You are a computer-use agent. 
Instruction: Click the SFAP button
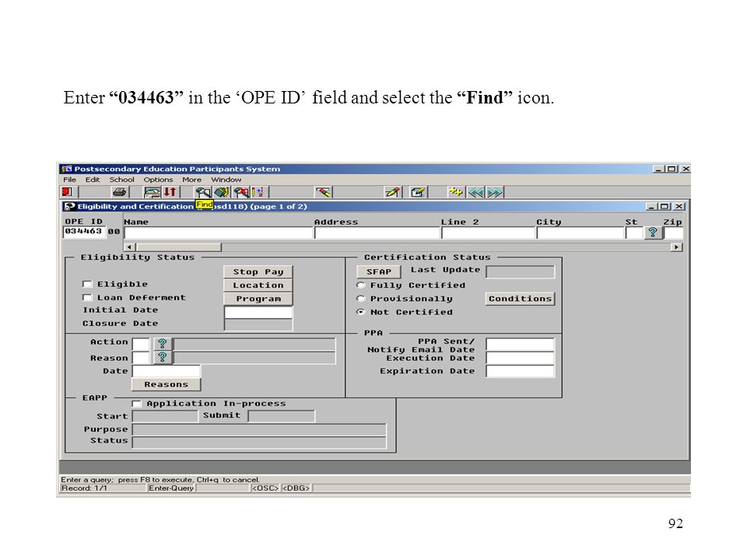[379, 271]
